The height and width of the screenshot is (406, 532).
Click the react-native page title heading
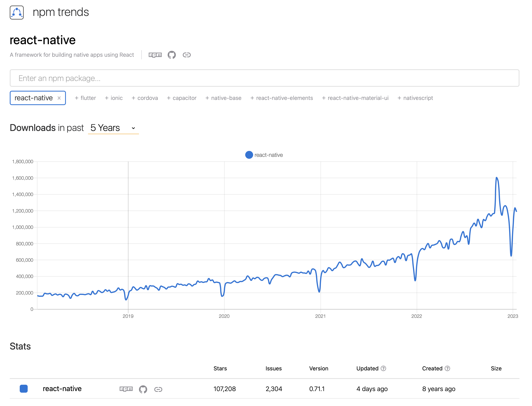click(43, 40)
